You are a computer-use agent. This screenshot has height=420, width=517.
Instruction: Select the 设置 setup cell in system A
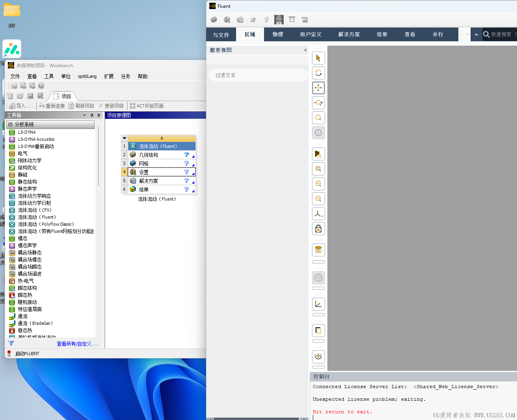pos(162,172)
